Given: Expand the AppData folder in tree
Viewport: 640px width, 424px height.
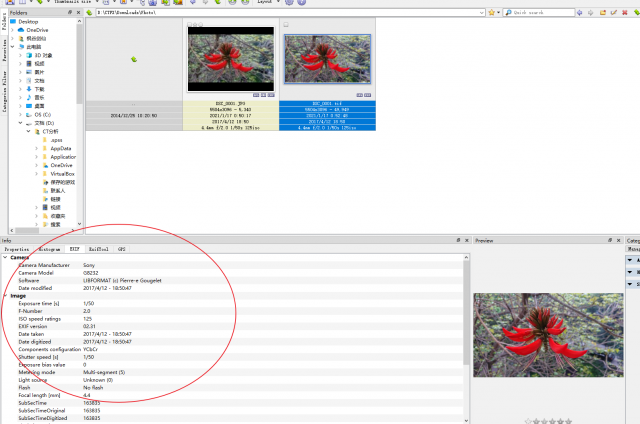Looking at the screenshot, I should tap(36, 149).
